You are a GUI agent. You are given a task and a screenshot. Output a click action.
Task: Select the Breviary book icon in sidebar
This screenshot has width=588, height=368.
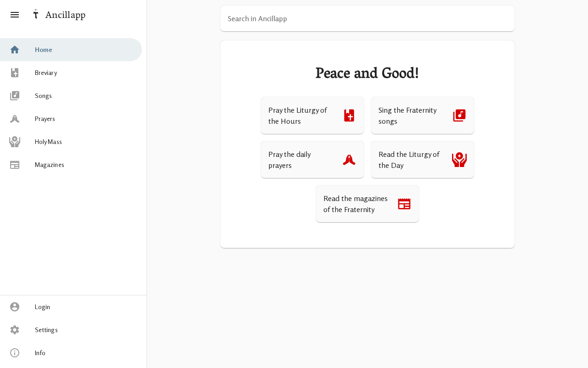(15, 73)
